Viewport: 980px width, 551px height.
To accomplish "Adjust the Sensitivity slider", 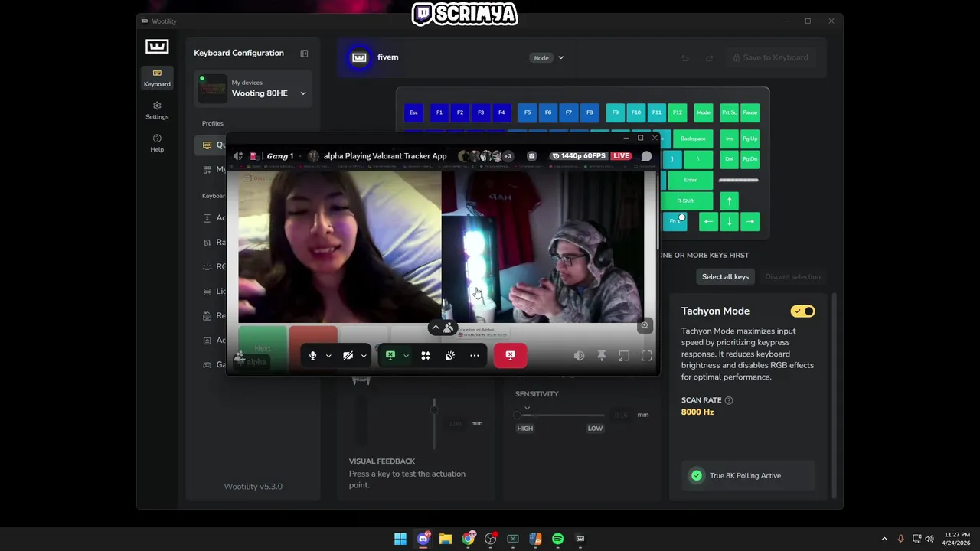I will click(x=560, y=415).
